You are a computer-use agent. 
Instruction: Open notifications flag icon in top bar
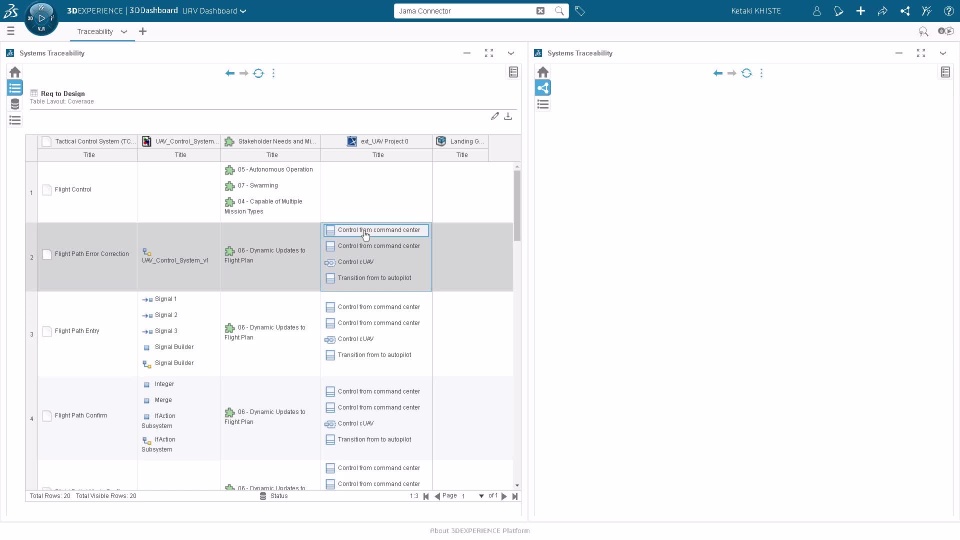pyautogui.click(x=838, y=11)
